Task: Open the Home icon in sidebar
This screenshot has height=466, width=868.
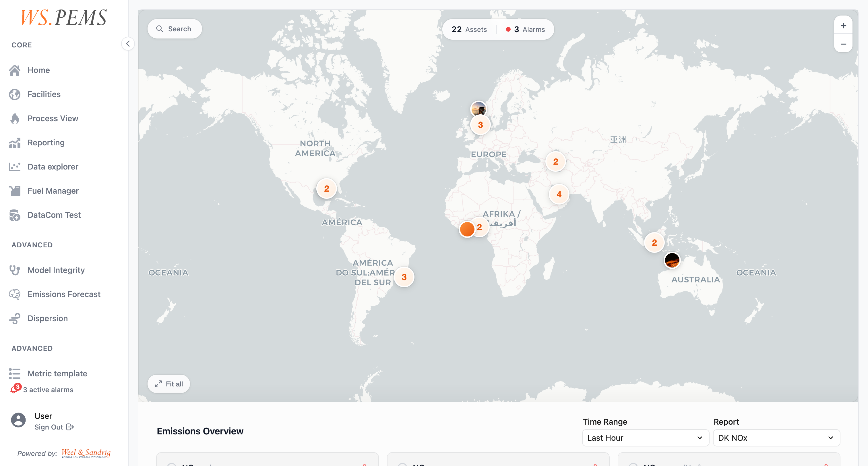Action: (15, 70)
